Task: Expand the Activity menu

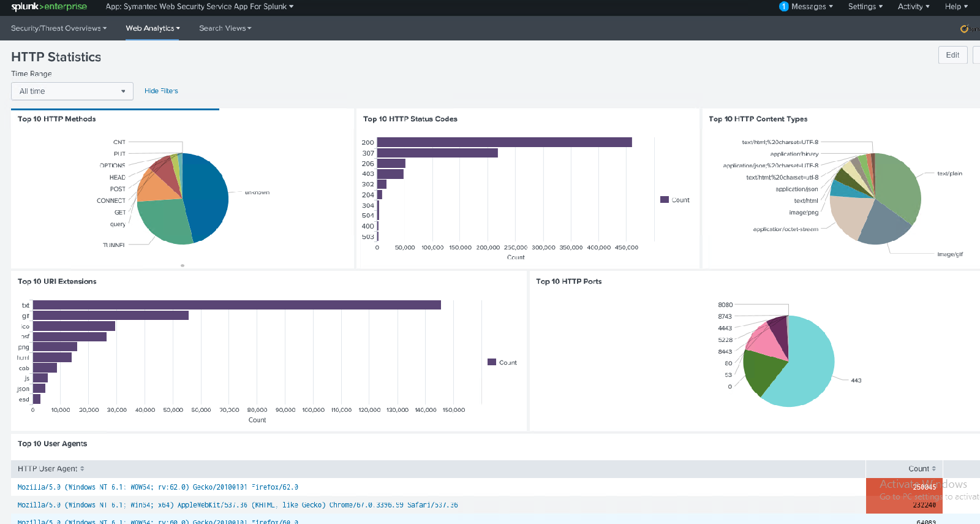Action: [913, 7]
